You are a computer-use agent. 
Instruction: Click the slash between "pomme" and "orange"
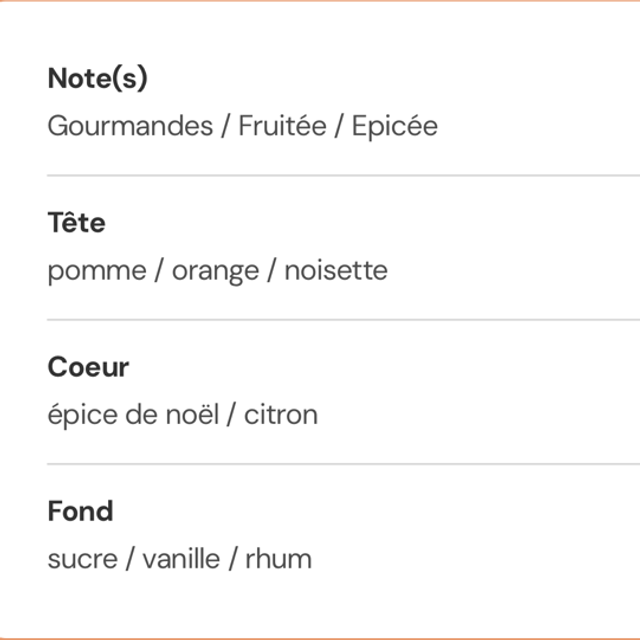point(159,271)
